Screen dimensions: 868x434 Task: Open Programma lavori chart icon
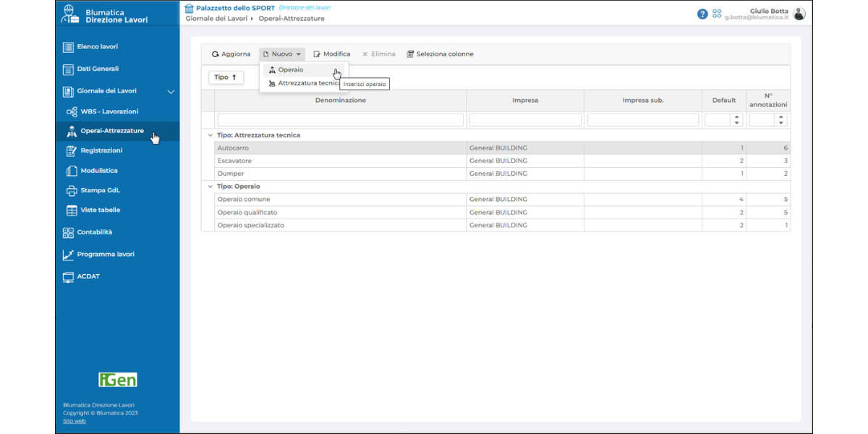[68, 255]
